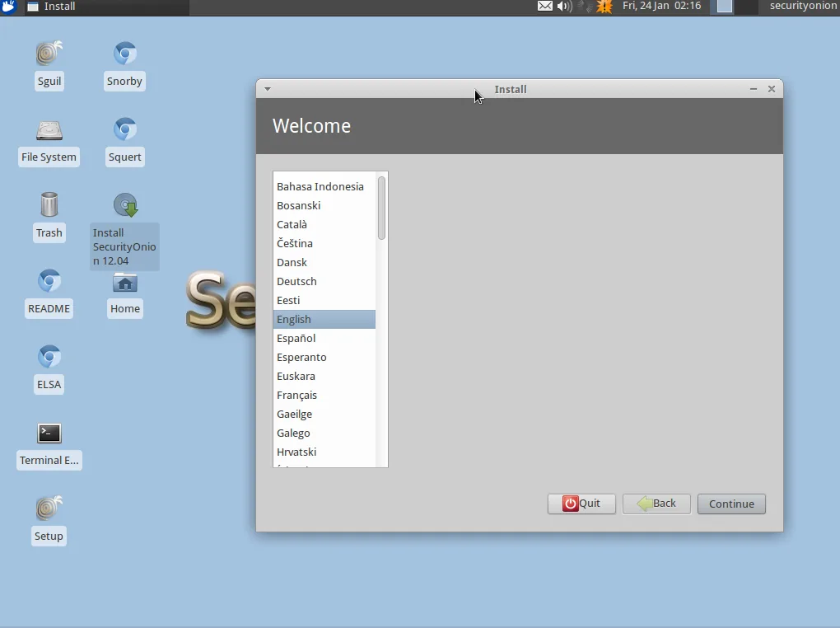840x628 pixels.
Task: Minimize the Install window
Action: pos(754,89)
